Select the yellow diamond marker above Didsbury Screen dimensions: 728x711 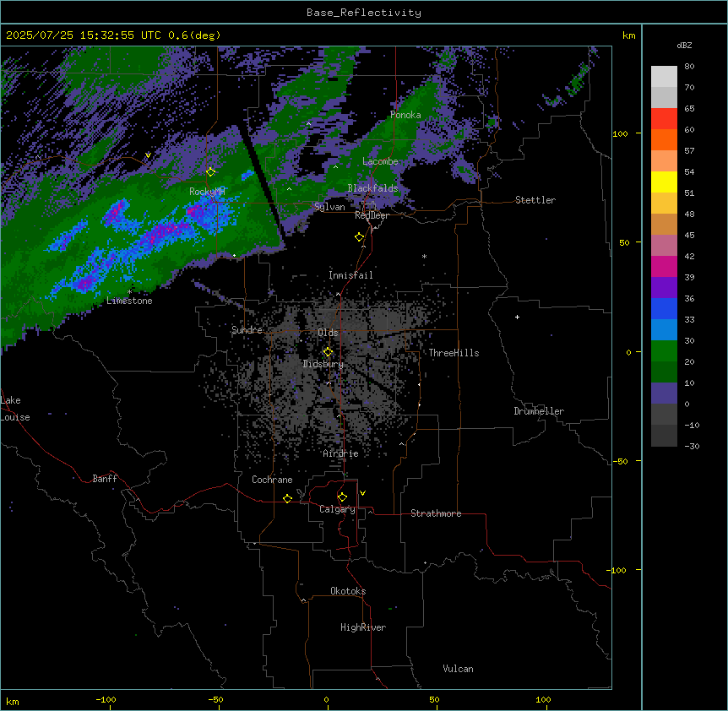click(329, 352)
